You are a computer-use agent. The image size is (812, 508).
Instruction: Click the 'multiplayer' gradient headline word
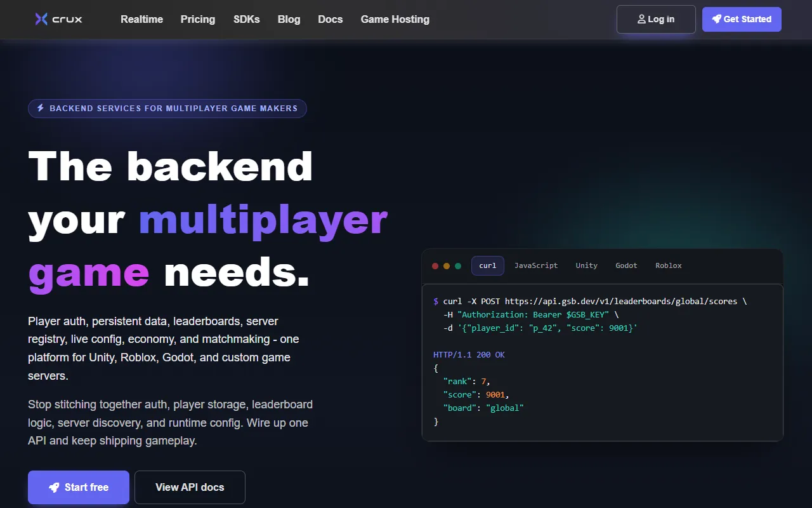tap(263, 219)
